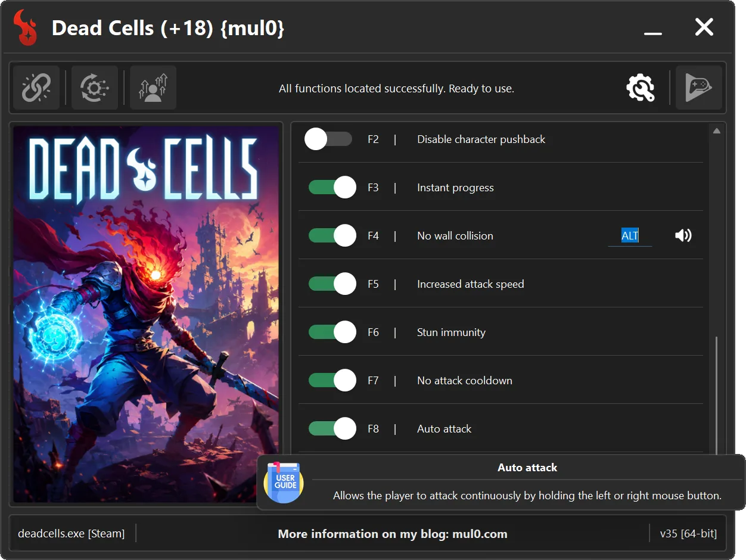The width and height of the screenshot is (746, 560).
Task: Click the 'More information on my blog: mul0.com' text
Action: 393,534
